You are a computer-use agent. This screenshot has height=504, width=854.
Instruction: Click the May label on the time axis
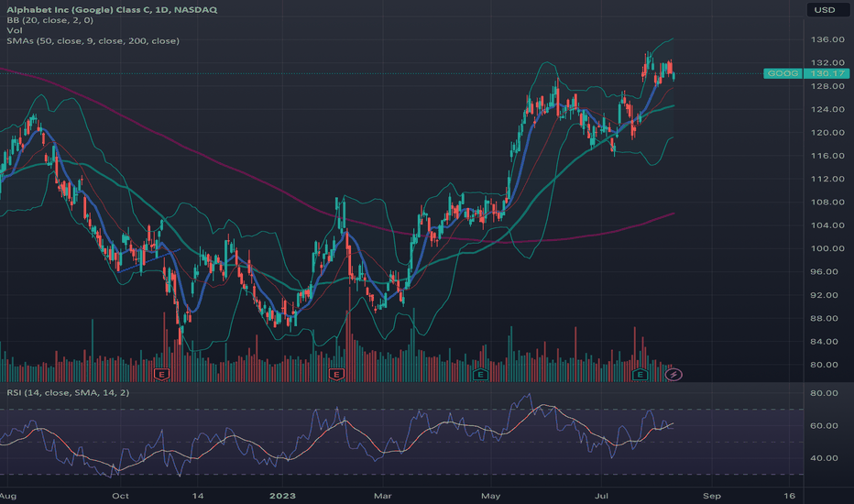coord(491,496)
